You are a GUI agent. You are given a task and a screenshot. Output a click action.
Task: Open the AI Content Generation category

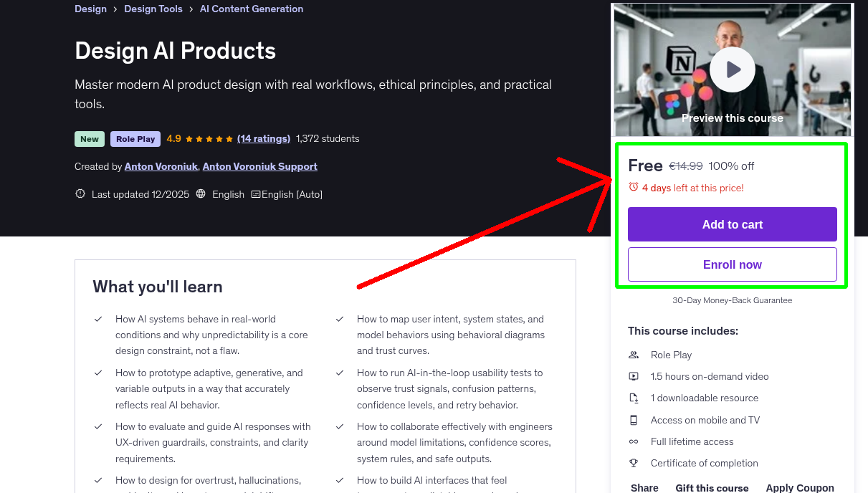point(251,9)
